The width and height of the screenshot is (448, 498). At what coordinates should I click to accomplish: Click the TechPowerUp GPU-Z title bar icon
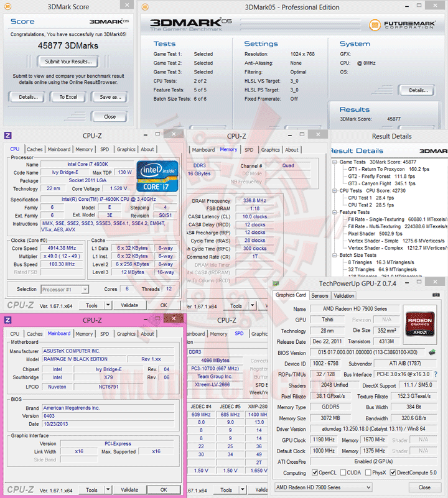tap(276, 284)
